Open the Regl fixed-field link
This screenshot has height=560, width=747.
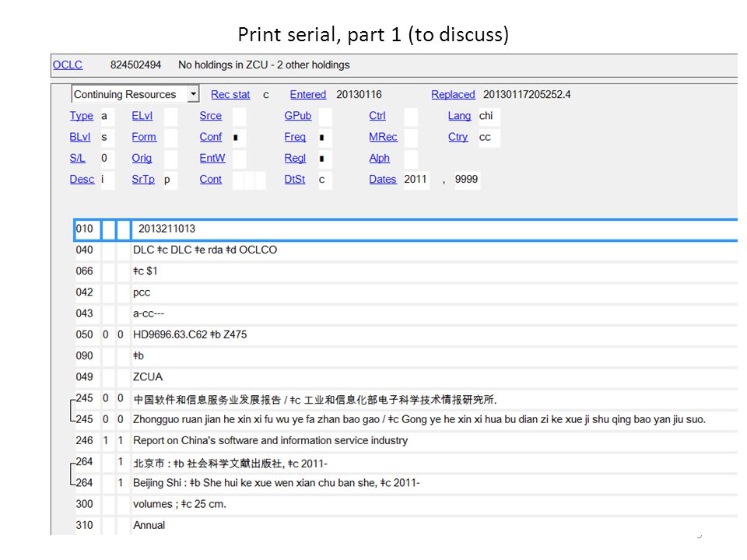pyautogui.click(x=295, y=159)
